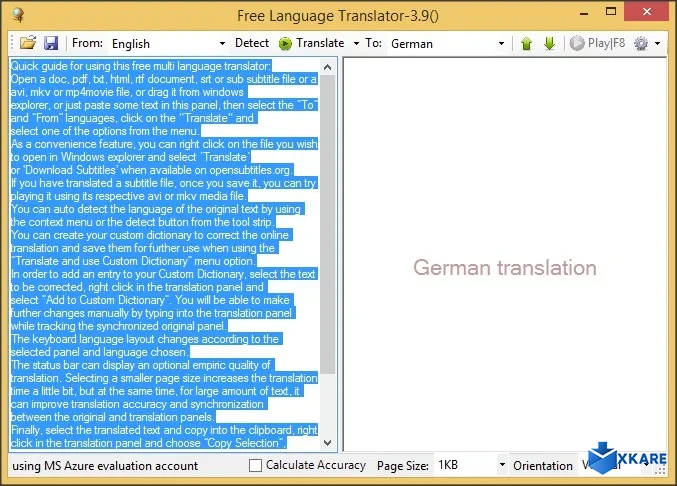Minimize the Free Language Translator window
677x486 pixels.
584,13
